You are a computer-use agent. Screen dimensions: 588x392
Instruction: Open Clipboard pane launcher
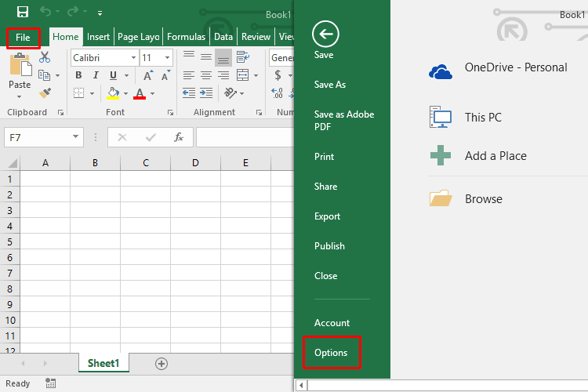click(60, 113)
